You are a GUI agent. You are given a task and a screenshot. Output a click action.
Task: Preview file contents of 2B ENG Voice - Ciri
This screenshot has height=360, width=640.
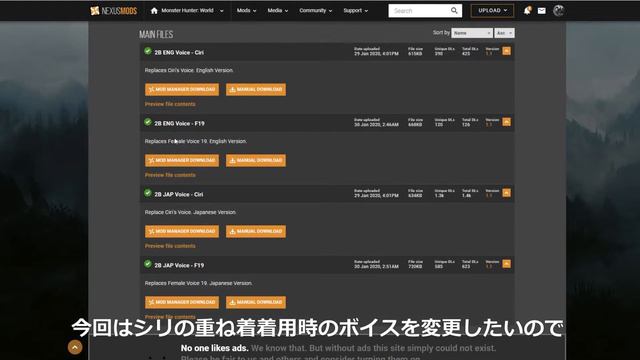(x=170, y=104)
